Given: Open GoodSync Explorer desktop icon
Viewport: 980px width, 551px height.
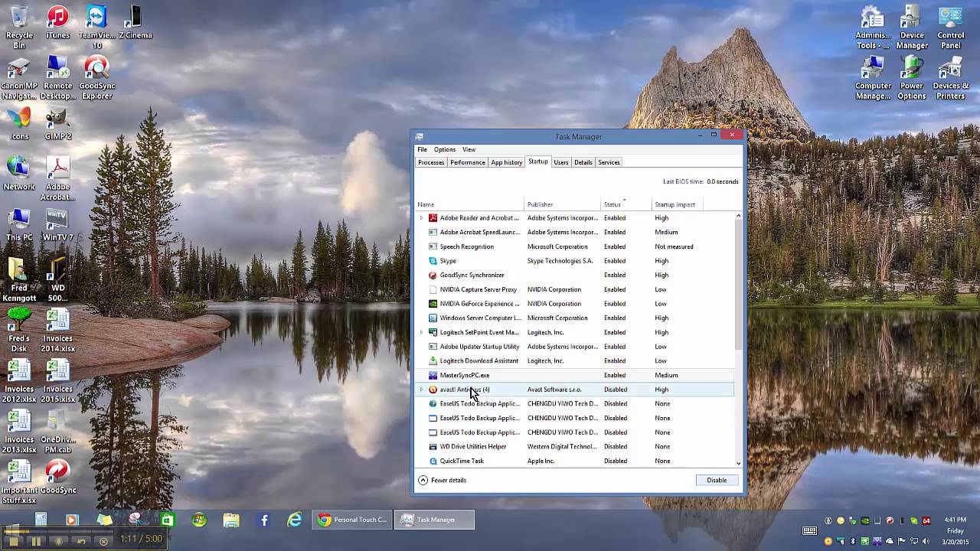Looking at the screenshot, I should [x=97, y=78].
